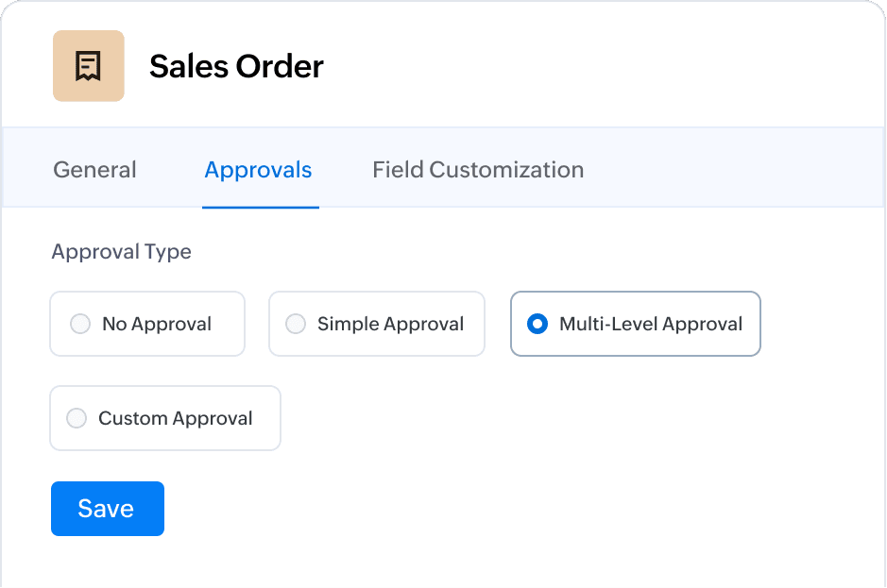Click the Sales Order receipt icon
The width and height of the screenshot is (887, 588).
tap(88, 66)
